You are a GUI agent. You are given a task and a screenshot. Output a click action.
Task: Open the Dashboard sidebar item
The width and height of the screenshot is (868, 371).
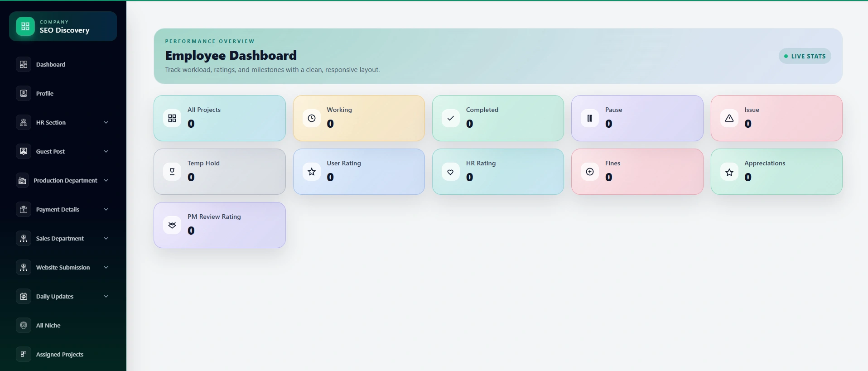coord(50,64)
